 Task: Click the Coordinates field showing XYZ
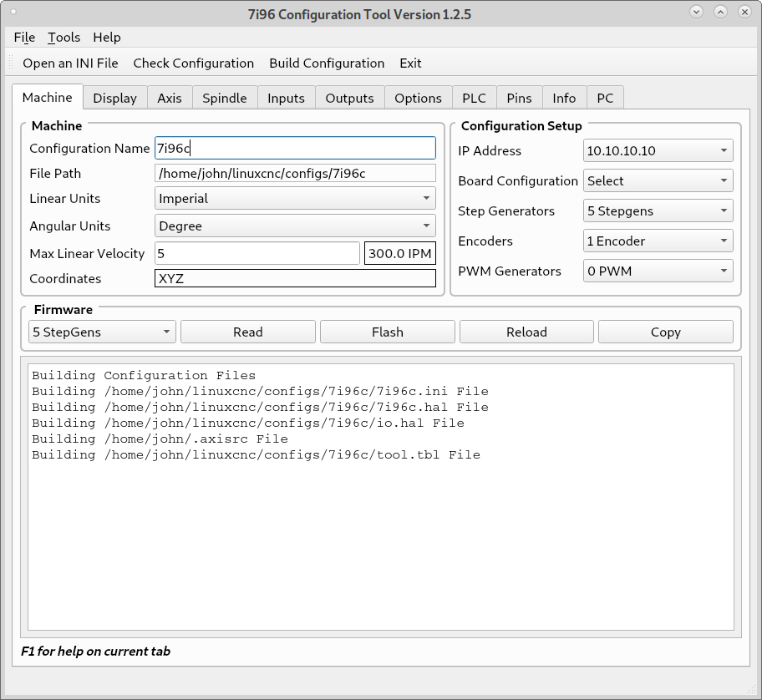click(295, 278)
